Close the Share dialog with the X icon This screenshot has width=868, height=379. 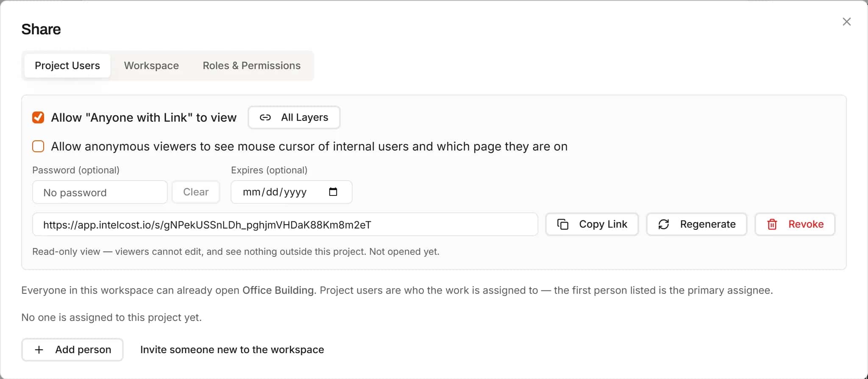click(x=846, y=22)
